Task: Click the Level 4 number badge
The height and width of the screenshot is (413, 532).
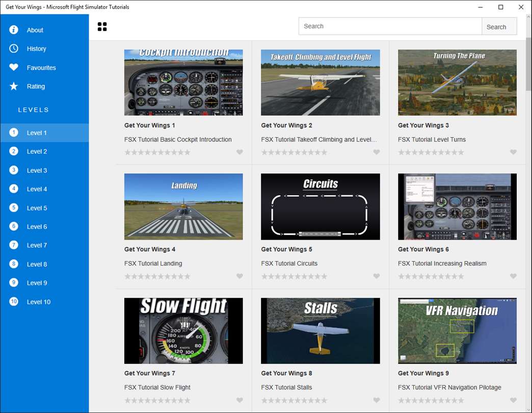Action: pos(14,189)
